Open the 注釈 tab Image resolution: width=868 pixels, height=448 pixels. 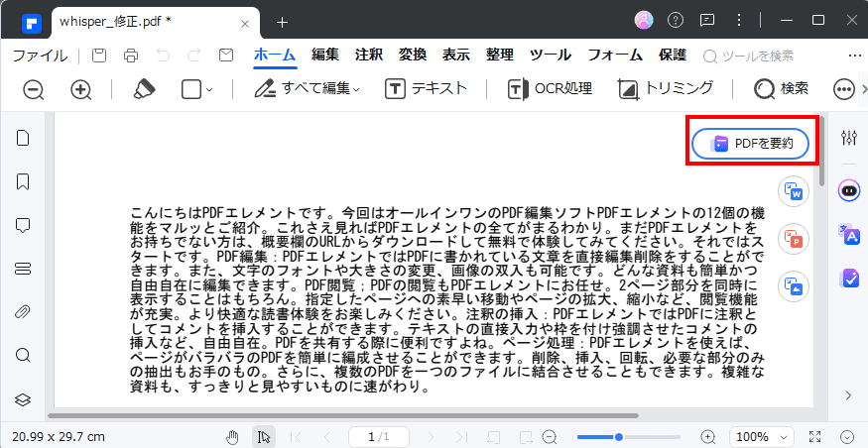pos(369,56)
